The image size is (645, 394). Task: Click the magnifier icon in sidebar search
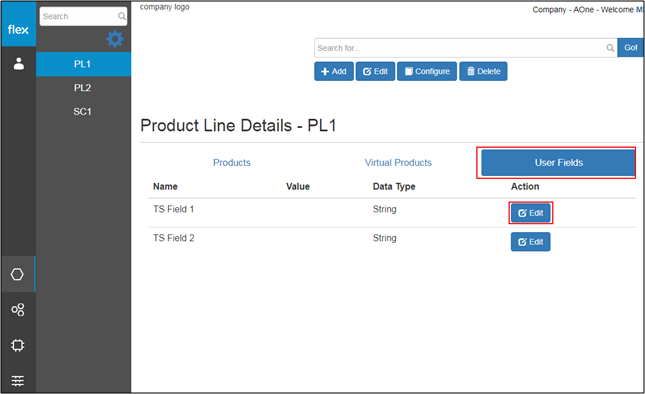coord(121,16)
